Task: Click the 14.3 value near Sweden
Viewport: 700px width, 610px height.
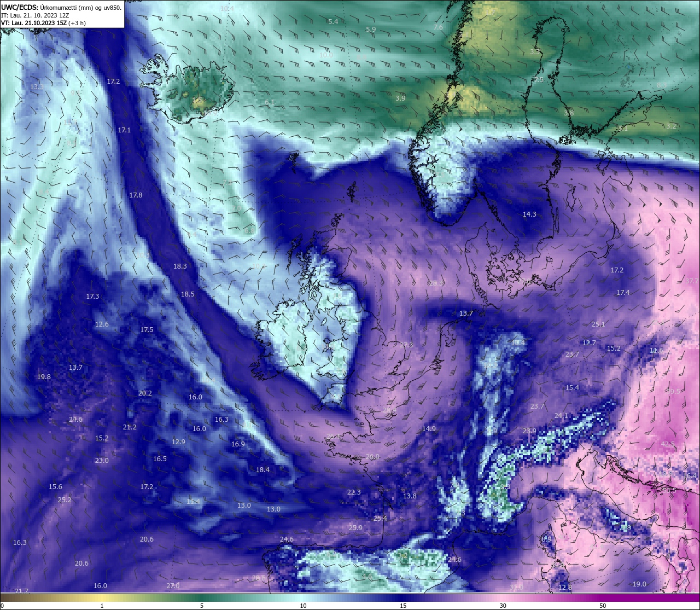Action: click(529, 214)
